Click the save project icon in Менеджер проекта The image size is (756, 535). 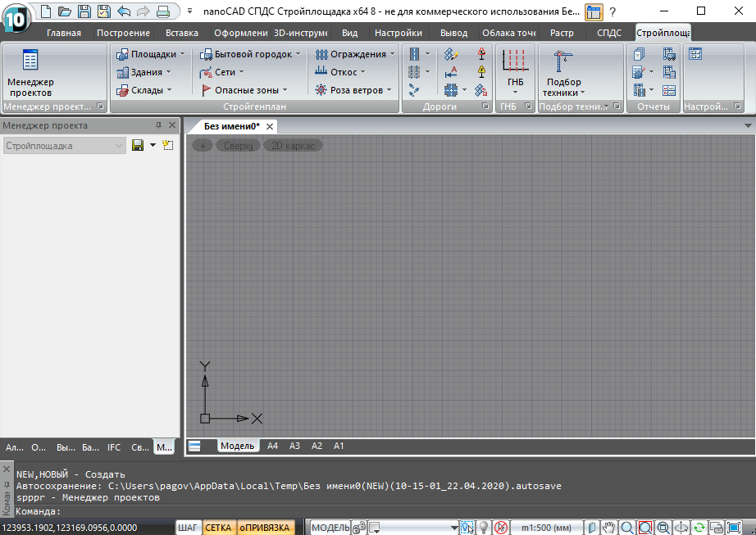point(138,146)
